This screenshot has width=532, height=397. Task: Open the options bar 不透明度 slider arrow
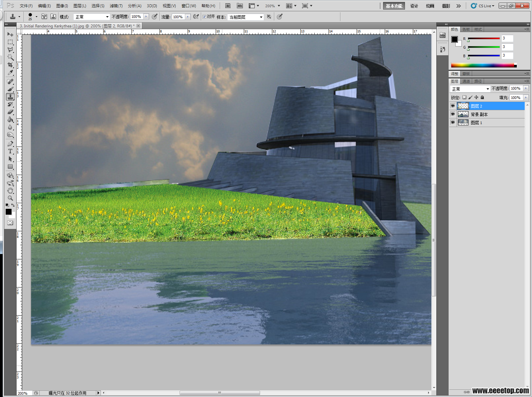(x=146, y=17)
